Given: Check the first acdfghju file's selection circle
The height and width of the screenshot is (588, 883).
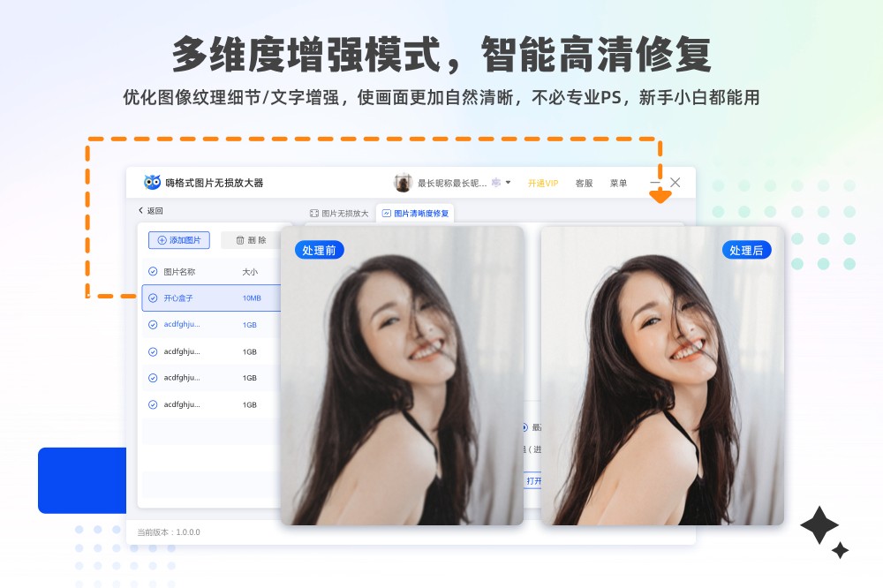Looking at the screenshot, I should pos(152,325).
